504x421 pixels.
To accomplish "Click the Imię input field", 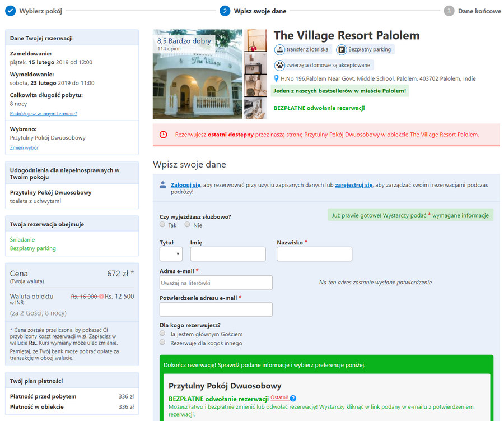I will 228,254.
